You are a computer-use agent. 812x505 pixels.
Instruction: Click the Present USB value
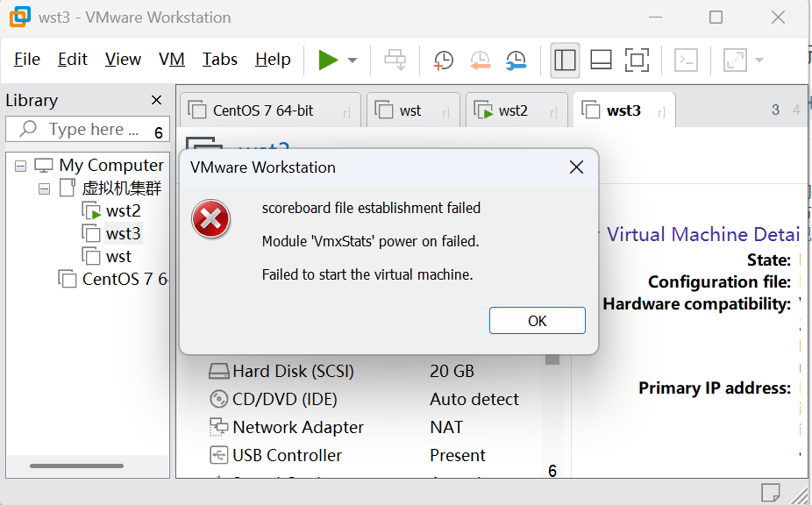tap(457, 455)
